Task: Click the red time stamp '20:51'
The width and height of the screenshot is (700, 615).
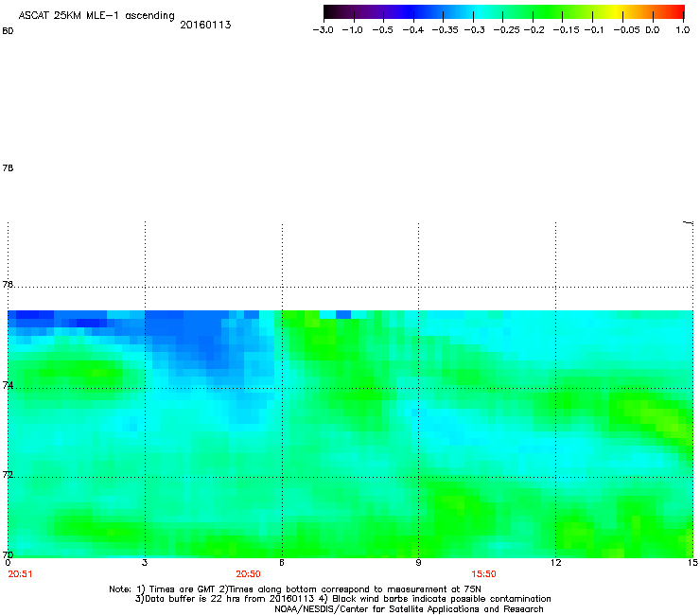Action: pos(20,574)
